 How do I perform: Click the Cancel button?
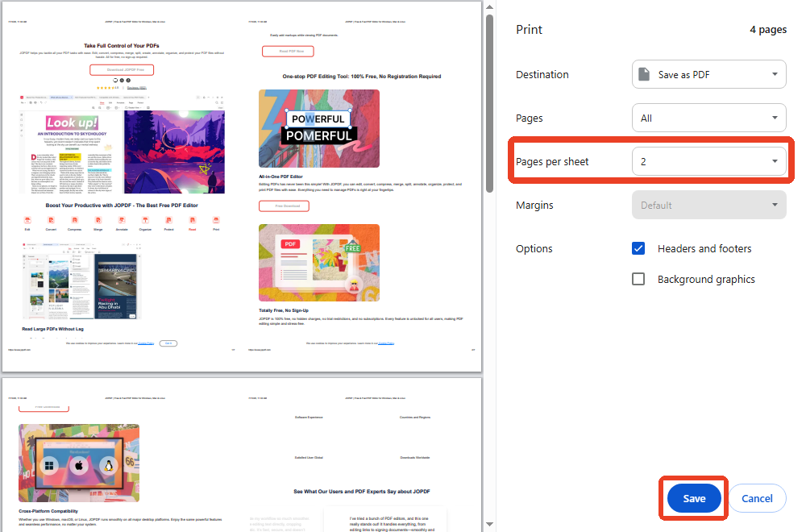point(757,498)
